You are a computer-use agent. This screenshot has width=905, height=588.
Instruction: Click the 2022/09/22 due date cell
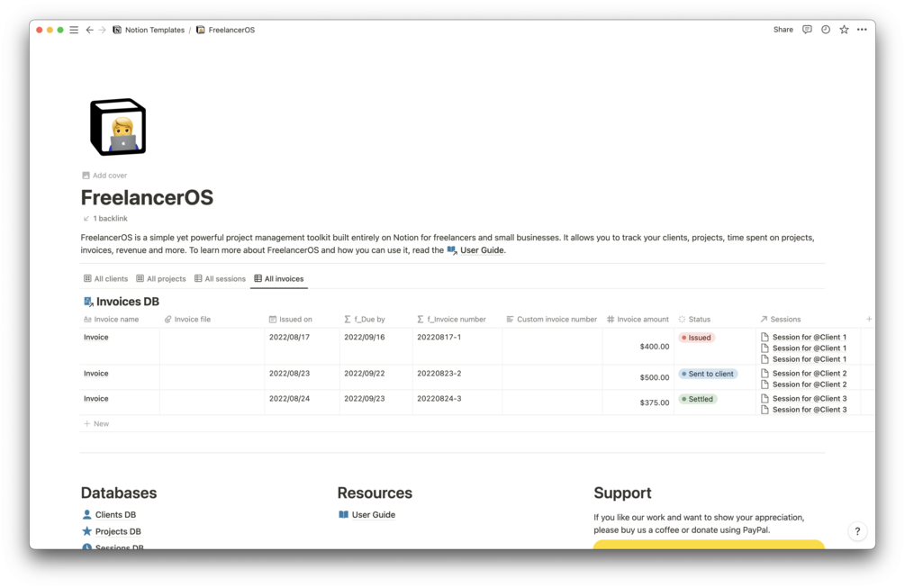(x=376, y=377)
